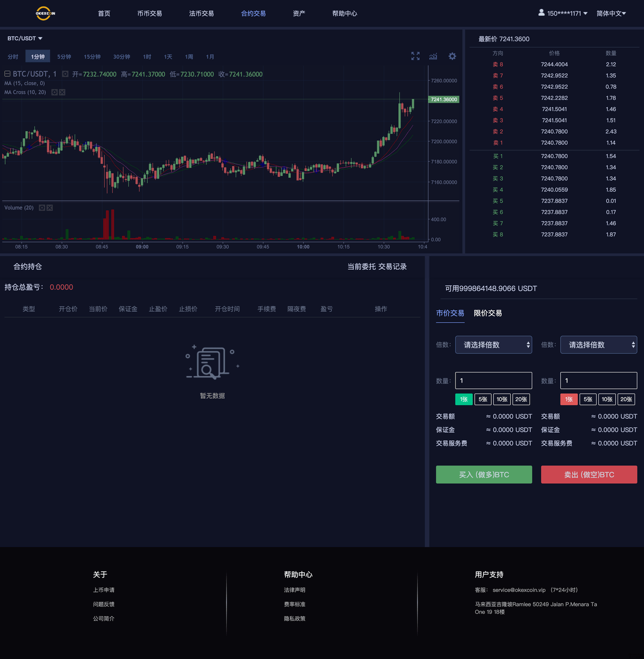Select buy-side 10张 quantity
Image resolution: width=644 pixels, height=659 pixels.
[502, 399]
